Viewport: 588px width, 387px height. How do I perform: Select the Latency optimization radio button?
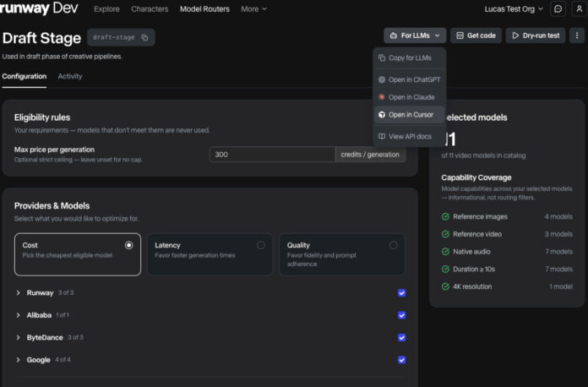click(x=261, y=245)
